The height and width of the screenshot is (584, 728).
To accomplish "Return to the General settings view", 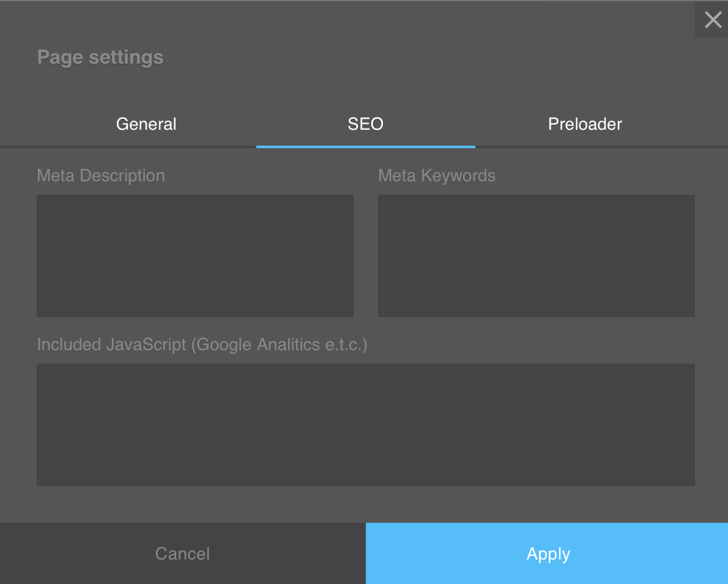I will click(146, 124).
